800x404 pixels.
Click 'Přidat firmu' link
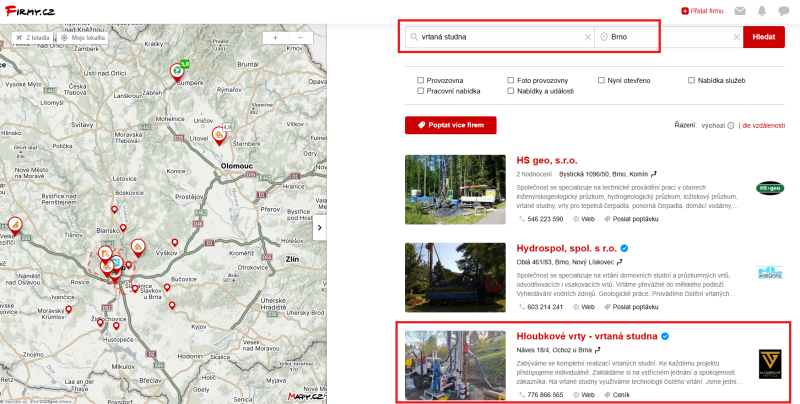click(x=703, y=11)
